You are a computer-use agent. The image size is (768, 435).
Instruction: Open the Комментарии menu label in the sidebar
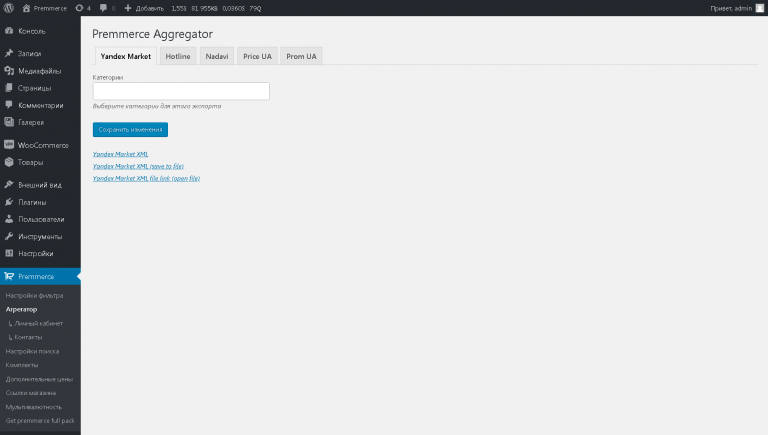41,105
